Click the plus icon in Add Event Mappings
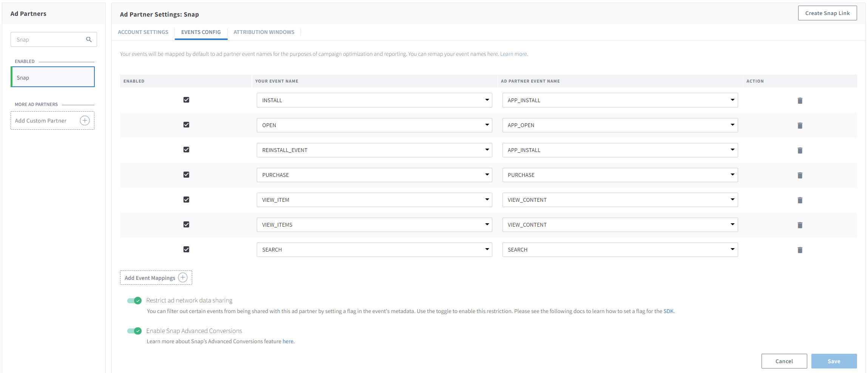Screen dimensions: 868x373 pos(183,278)
